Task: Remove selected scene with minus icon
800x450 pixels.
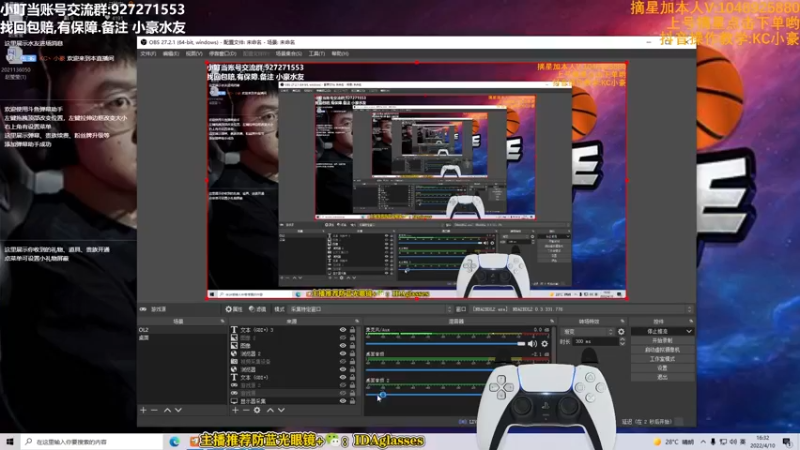Action: (155, 410)
